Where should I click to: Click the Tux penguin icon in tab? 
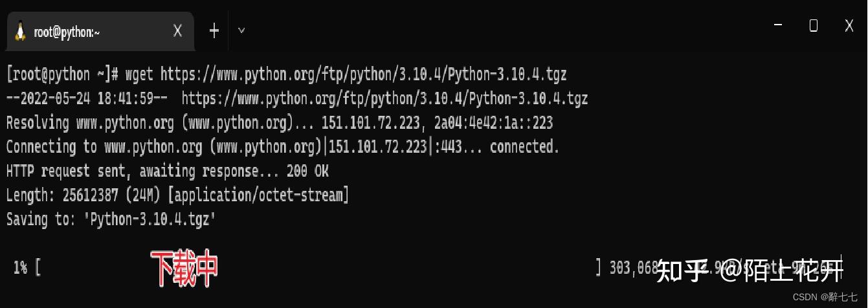tap(21, 31)
